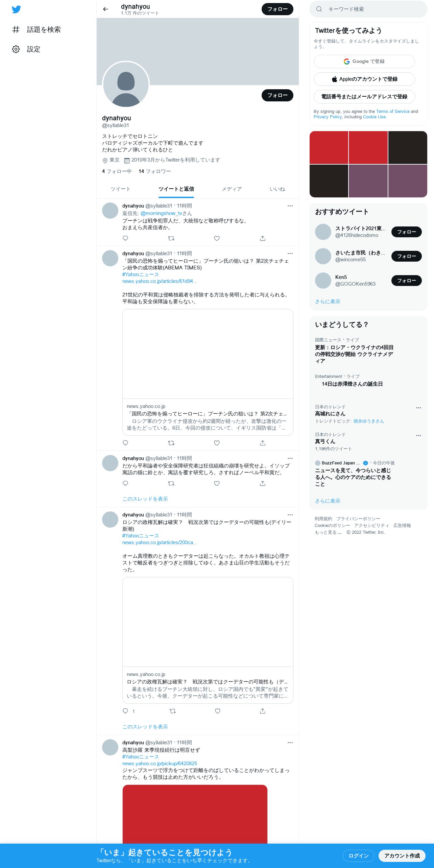This screenshot has height=868, width=434.
Task: Open news.yahoo.co.jp/articles/61d94 link
Action: click(x=160, y=281)
